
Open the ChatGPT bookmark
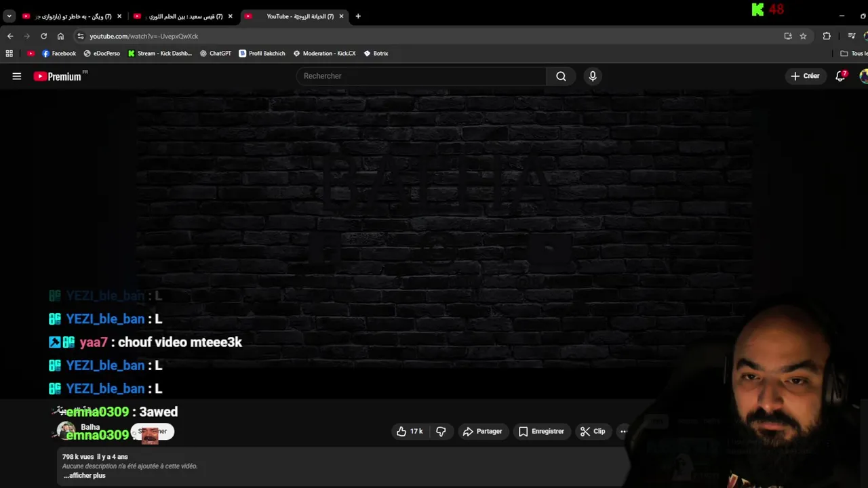click(x=216, y=54)
